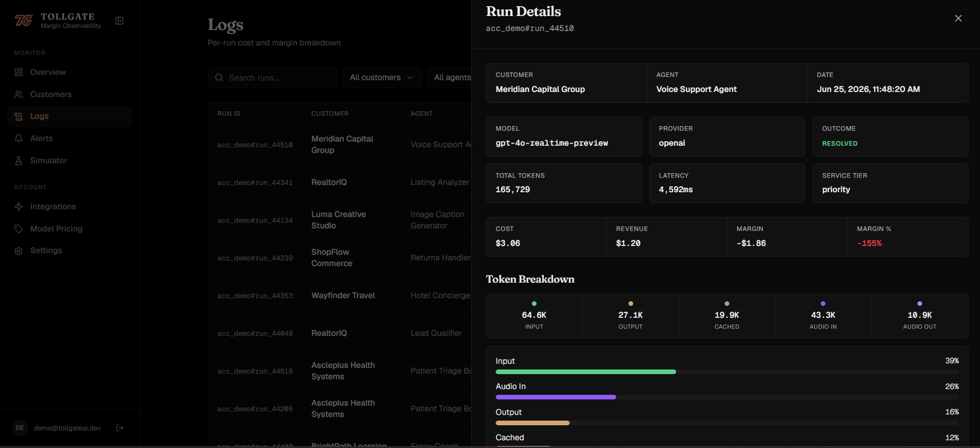Select run acc_demo#run_44510 row ID
This screenshot has height=448, width=980.
pyautogui.click(x=255, y=145)
